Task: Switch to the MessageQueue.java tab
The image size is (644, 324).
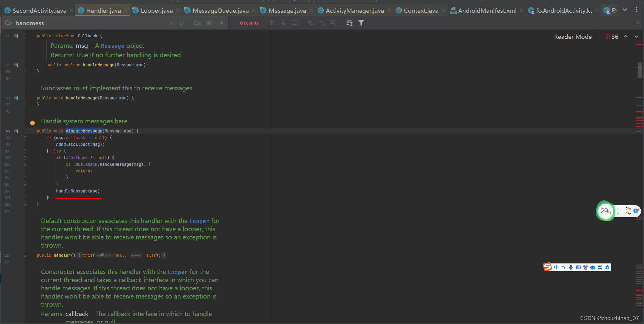Action: click(220, 11)
